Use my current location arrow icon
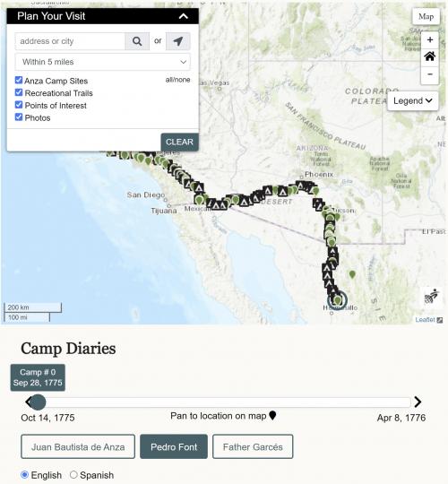 pyautogui.click(x=178, y=41)
